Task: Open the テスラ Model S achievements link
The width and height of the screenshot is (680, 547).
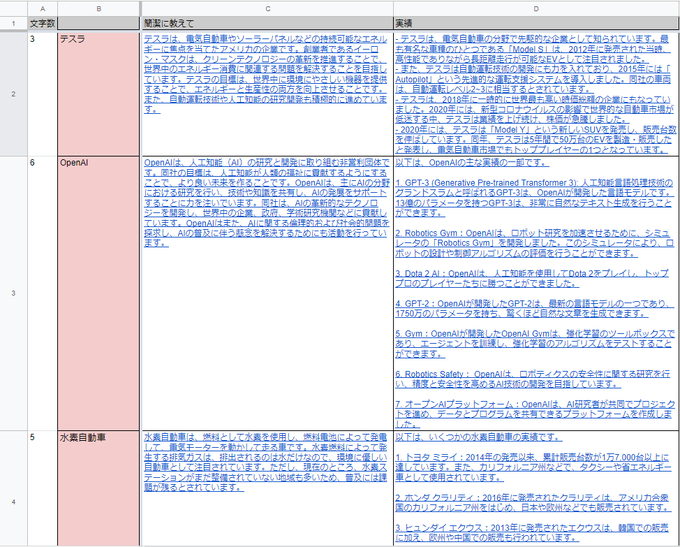Action: pos(533,49)
